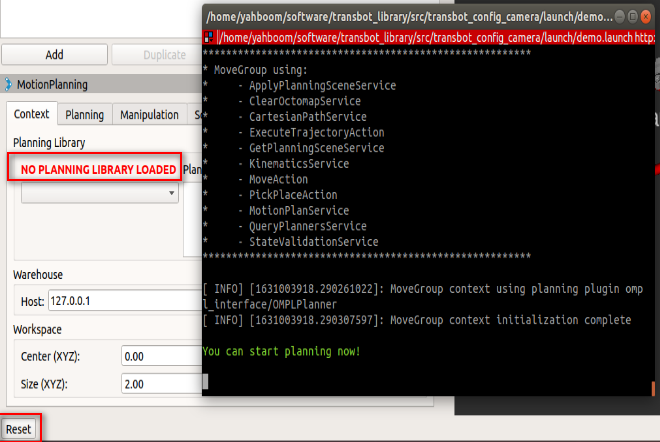Click 'MoveGroup context initialization complete' log line
The width and height of the screenshot is (660, 442).
point(417,320)
